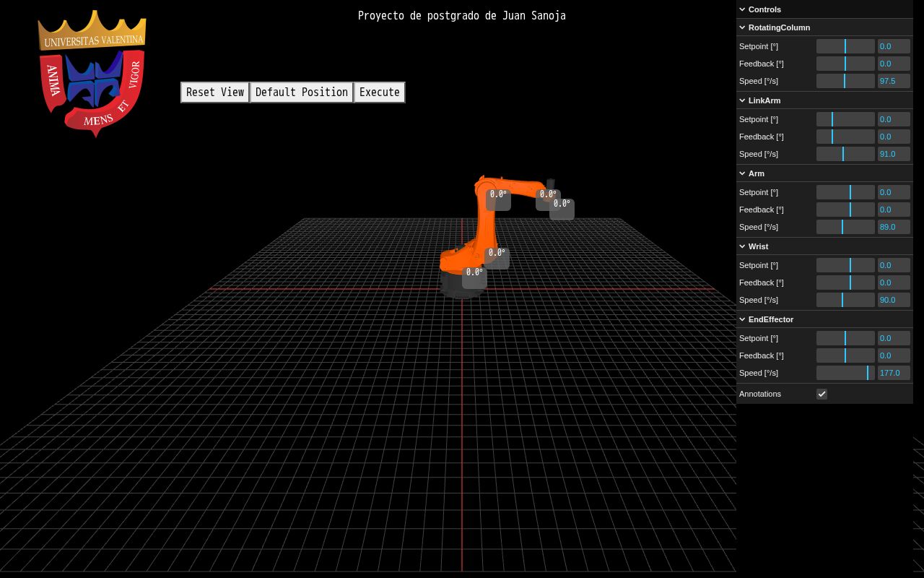Click the Wrist Speed slider
The height and width of the screenshot is (578, 924).
(x=845, y=300)
